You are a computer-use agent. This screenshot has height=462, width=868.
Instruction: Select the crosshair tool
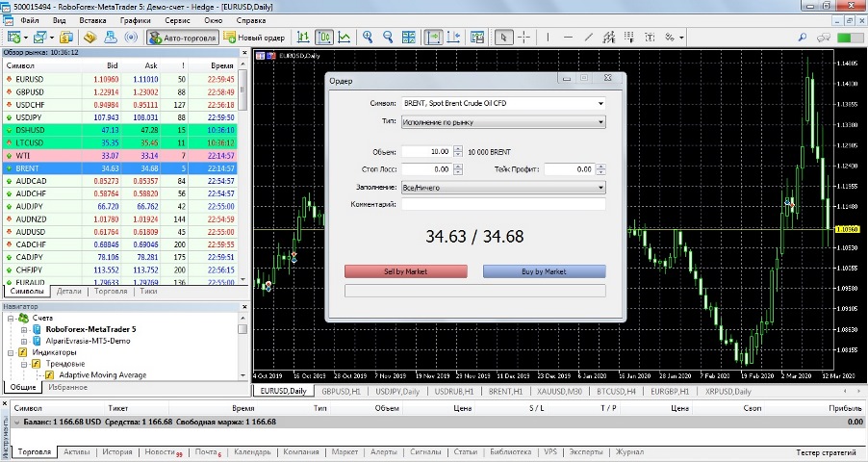[523, 38]
